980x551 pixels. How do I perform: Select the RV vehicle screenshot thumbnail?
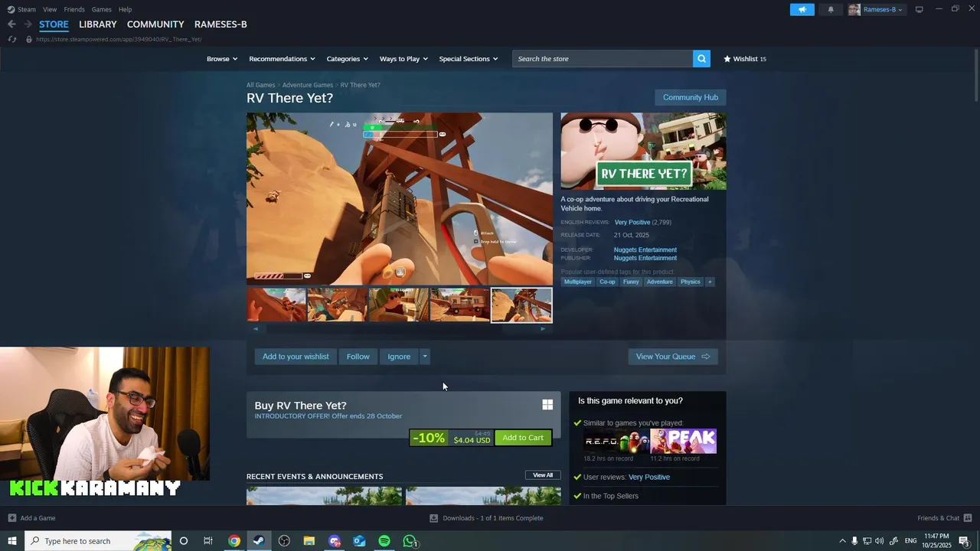tap(460, 305)
